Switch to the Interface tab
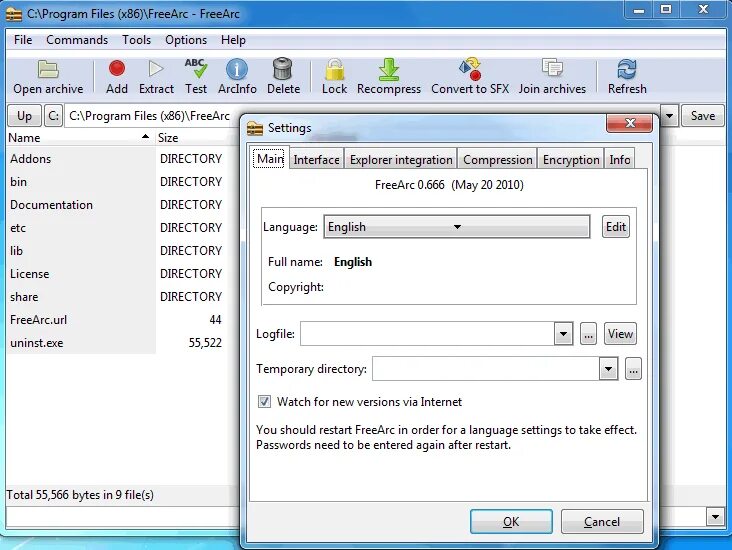732x550 pixels. [317, 160]
